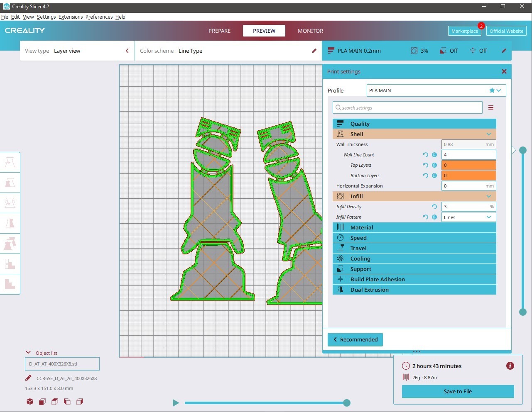This screenshot has width=532, height=412.
Task: Grab the lower handle of the layer slider
Action: click(x=523, y=312)
